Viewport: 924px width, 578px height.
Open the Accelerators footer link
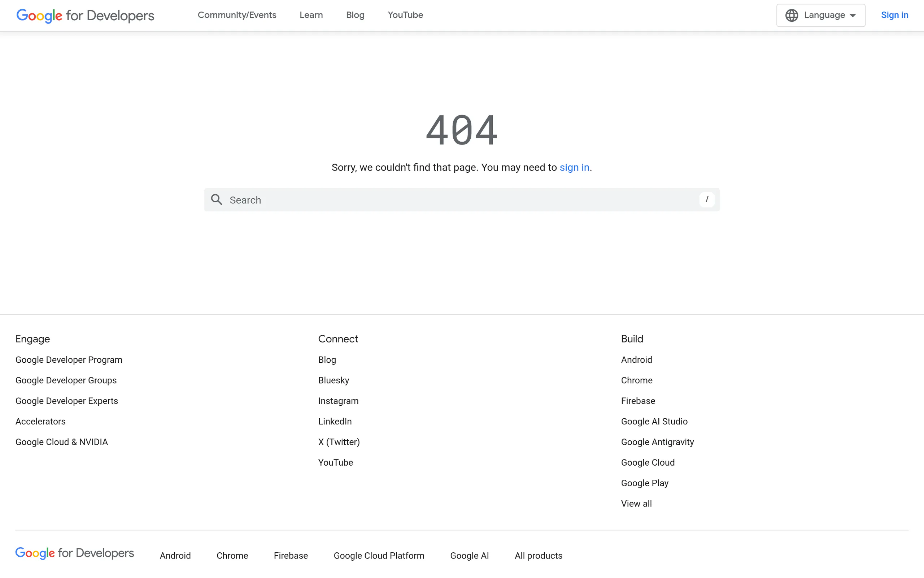tap(40, 421)
